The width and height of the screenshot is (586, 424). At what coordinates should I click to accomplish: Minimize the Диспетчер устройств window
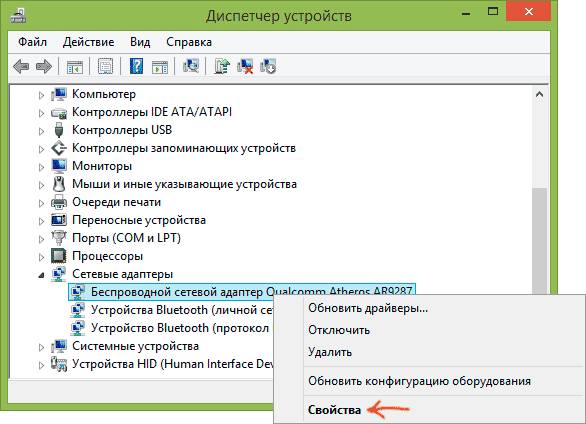[466, 13]
